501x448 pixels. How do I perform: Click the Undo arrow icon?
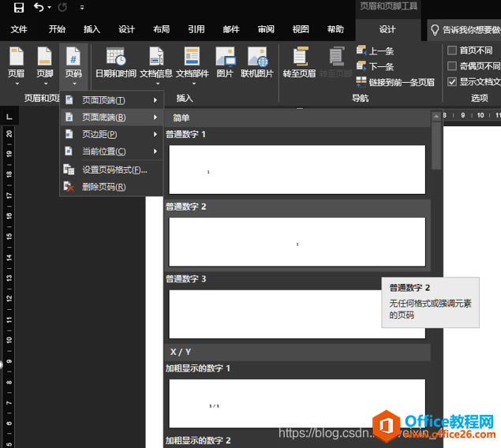click(39, 7)
